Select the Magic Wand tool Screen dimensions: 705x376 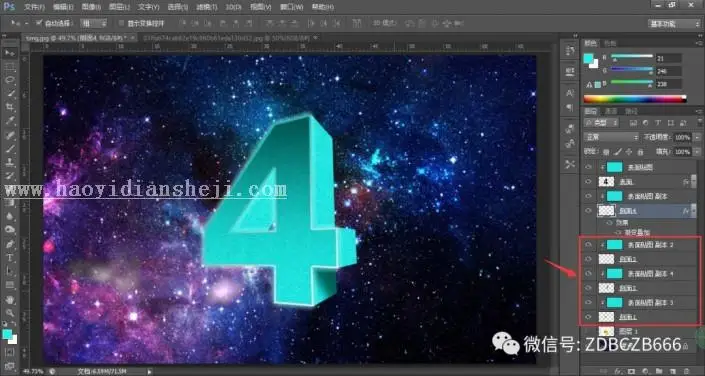(x=10, y=94)
